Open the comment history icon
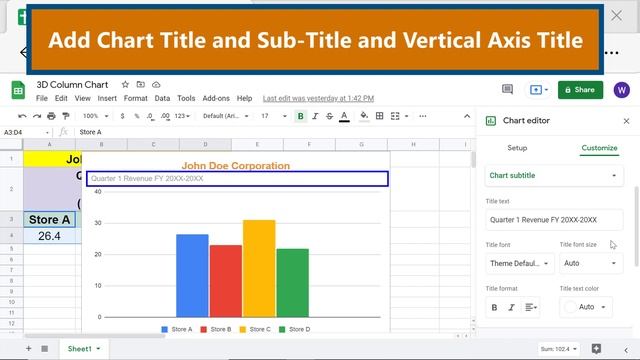 point(507,89)
